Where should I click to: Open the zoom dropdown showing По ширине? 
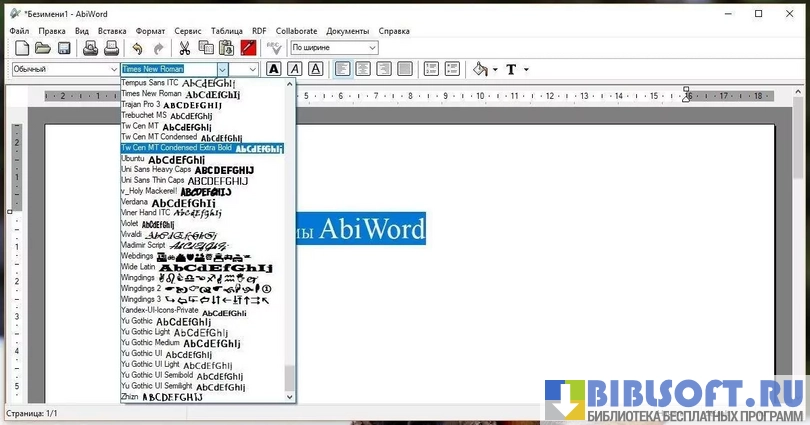click(x=334, y=48)
